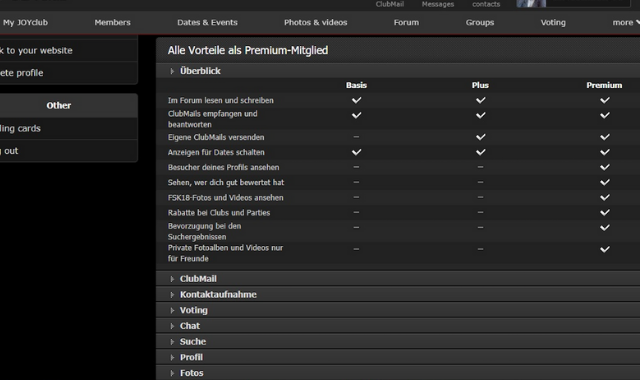The image size is (640, 380).
Task: Expand the Chat section
Action: pos(398,326)
